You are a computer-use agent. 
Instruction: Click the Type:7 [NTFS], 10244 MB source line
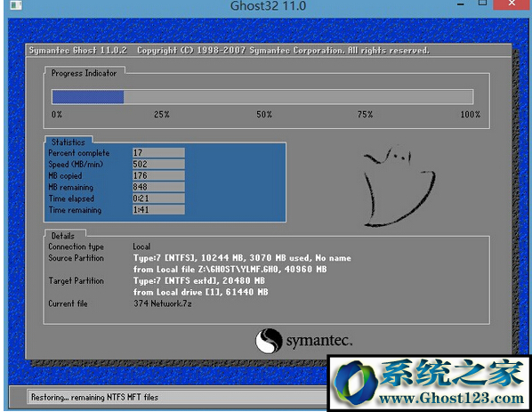click(242, 258)
